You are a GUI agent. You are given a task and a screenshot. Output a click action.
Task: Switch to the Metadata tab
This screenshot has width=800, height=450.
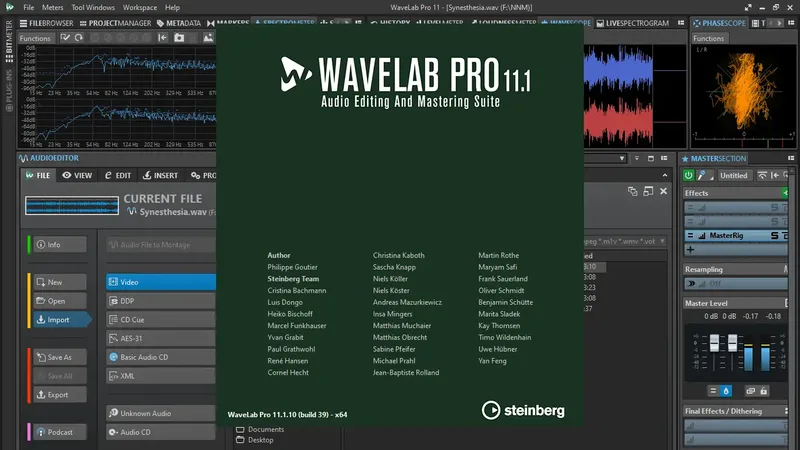click(x=179, y=23)
